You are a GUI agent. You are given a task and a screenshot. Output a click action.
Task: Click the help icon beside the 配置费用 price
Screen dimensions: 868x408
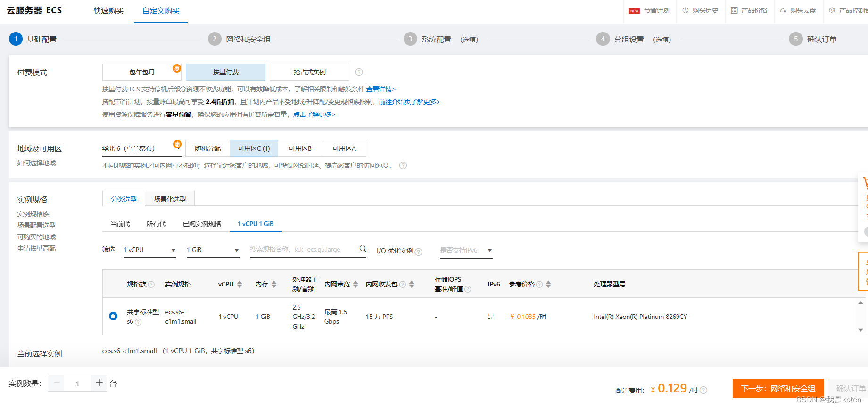click(x=703, y=390)
